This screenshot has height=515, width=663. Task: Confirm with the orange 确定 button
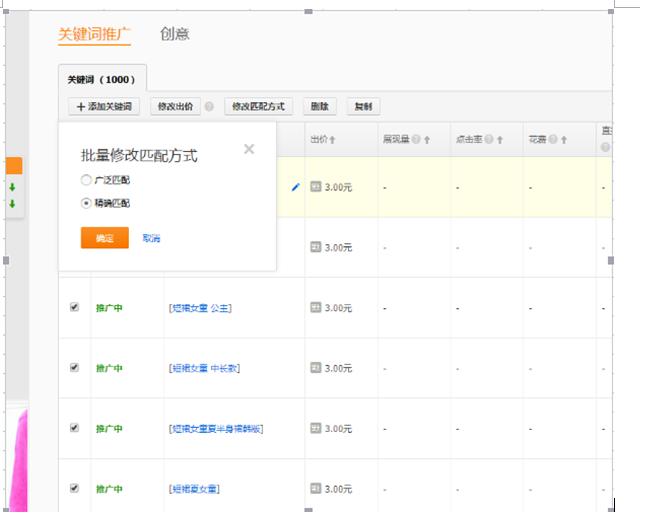tap(104, 238)
